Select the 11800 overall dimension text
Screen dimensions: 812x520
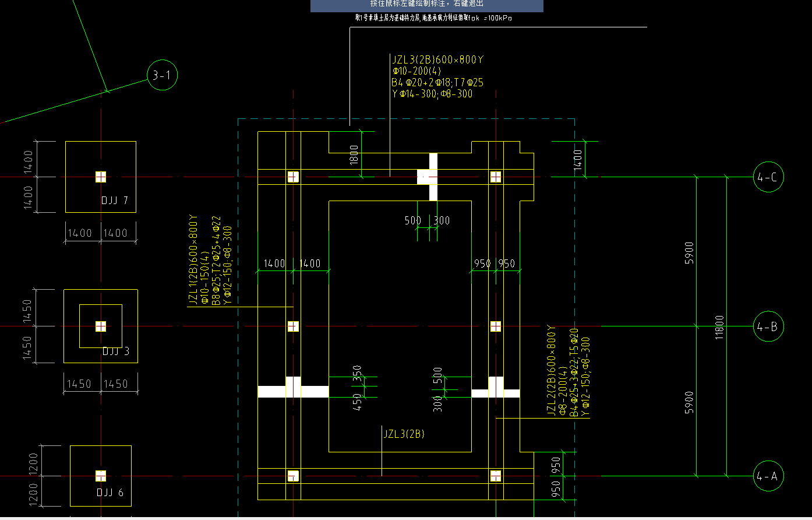pyautogui.click(x=719, y=327)
